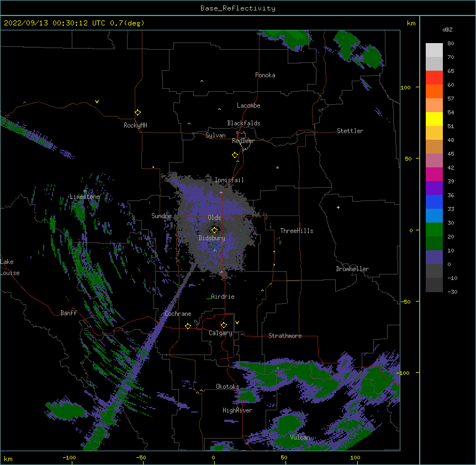This screenshot has width=476, height=465.
Task: Click the km label at top right
Action: 411,23
